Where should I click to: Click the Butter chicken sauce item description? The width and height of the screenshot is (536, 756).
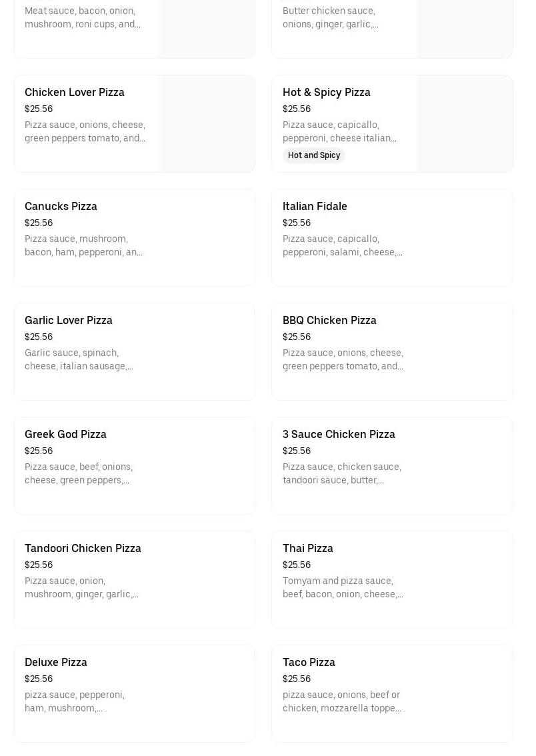[x=330, y=17]
